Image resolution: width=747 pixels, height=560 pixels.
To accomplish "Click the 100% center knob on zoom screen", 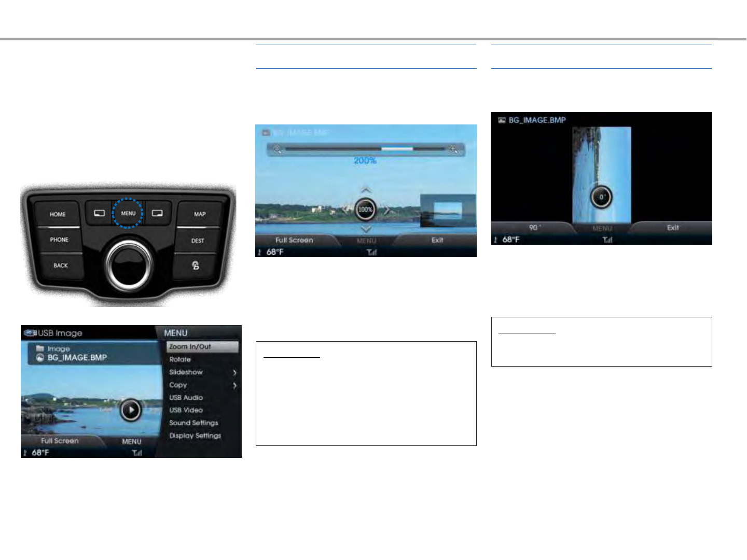I will point(366,209).
